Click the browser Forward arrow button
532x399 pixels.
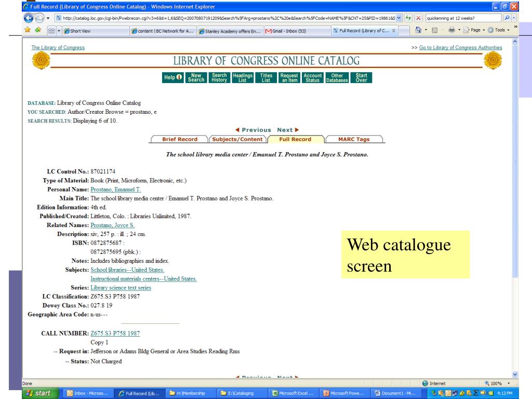[39, 18]
